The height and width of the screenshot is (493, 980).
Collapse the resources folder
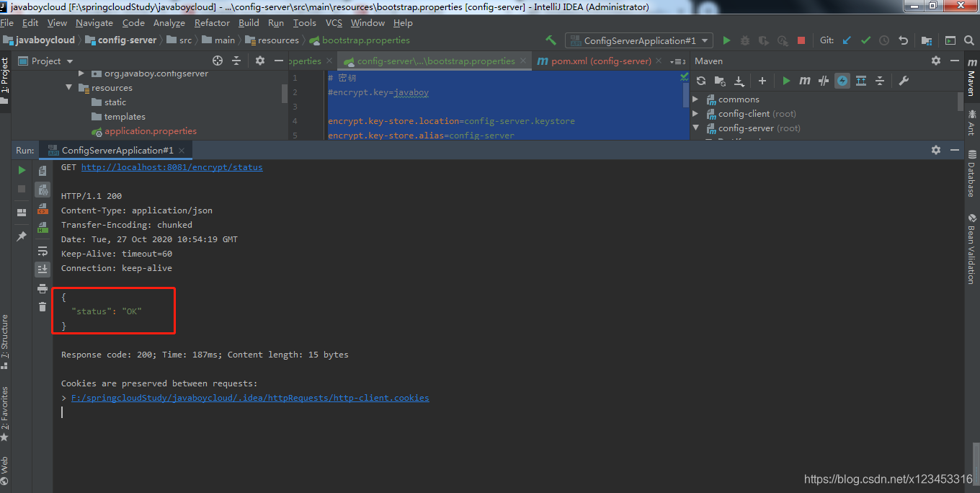(69, 88)
